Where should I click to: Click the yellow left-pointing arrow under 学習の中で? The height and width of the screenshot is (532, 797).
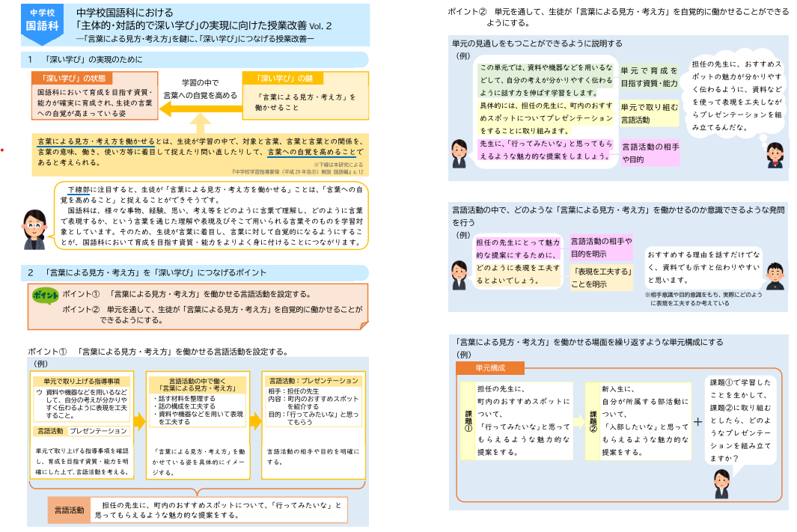[198, 109]
